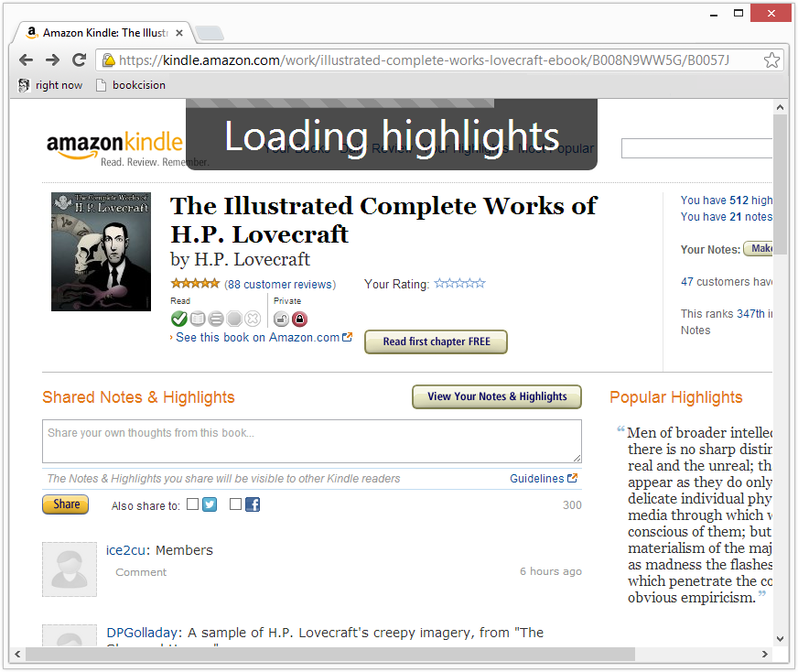
Task: Set notes private with the red lock icon
Action: [x=300, y=319]
